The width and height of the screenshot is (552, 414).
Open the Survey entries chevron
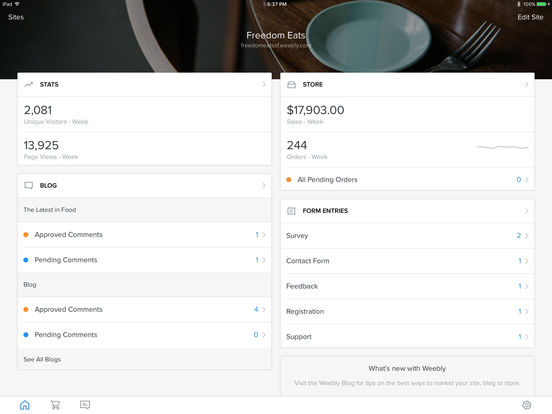point(527,236)
